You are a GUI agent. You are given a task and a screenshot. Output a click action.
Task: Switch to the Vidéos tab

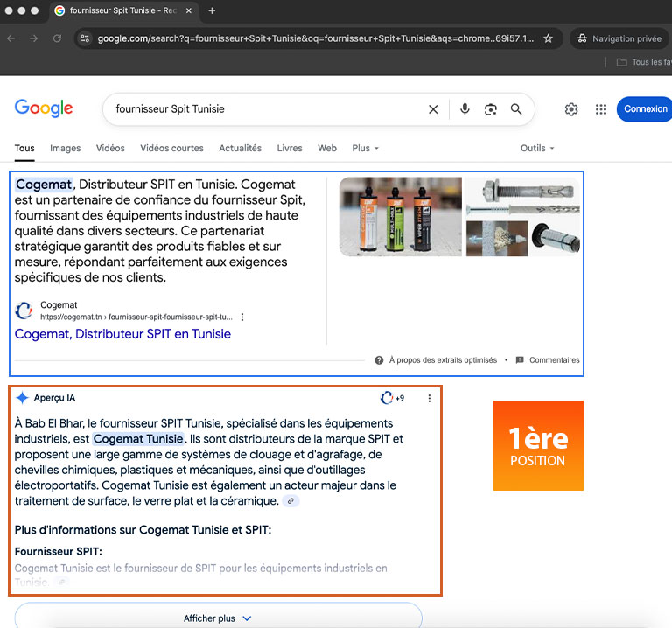tap(110, 148)
